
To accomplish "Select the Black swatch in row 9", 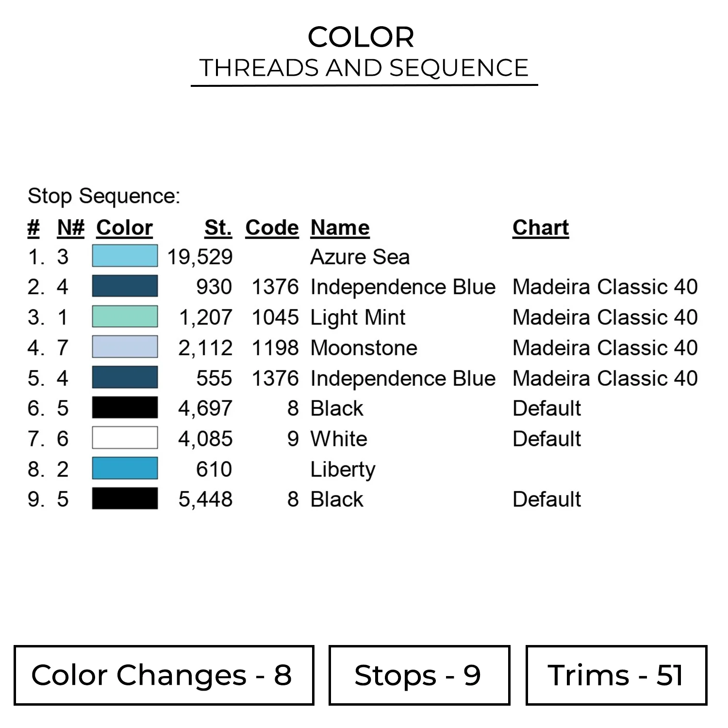I will [x=125, y=499].
